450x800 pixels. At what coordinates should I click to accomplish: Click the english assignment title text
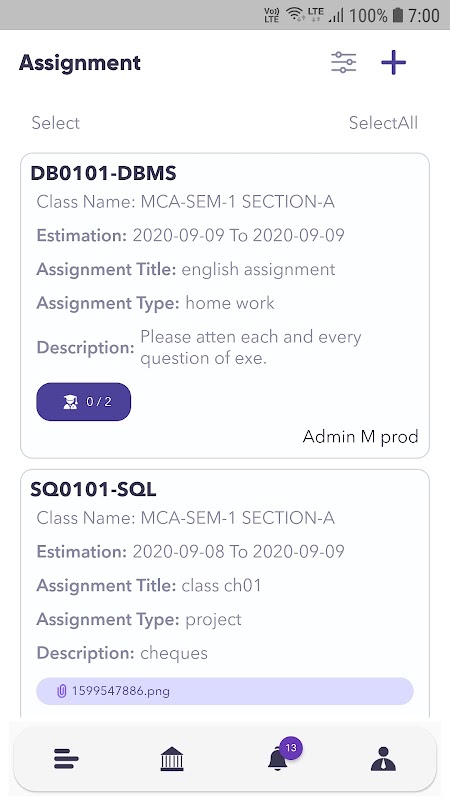[x=259, y=269]
